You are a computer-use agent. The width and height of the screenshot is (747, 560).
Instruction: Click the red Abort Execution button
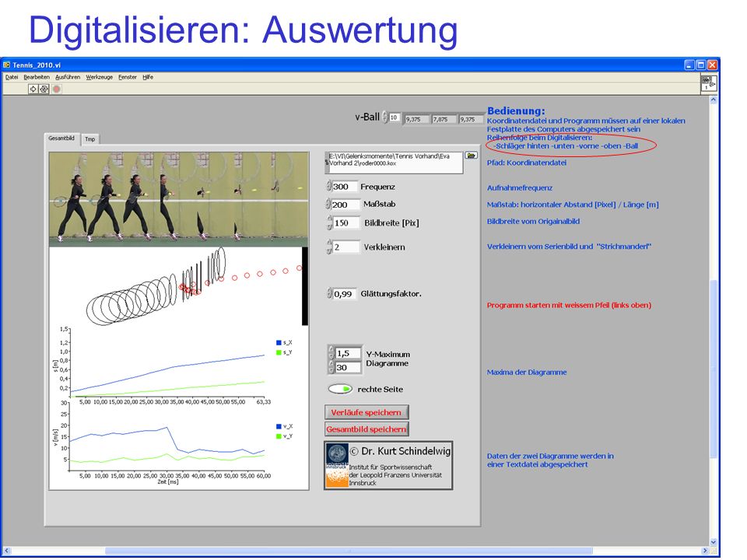pos(57,89)
